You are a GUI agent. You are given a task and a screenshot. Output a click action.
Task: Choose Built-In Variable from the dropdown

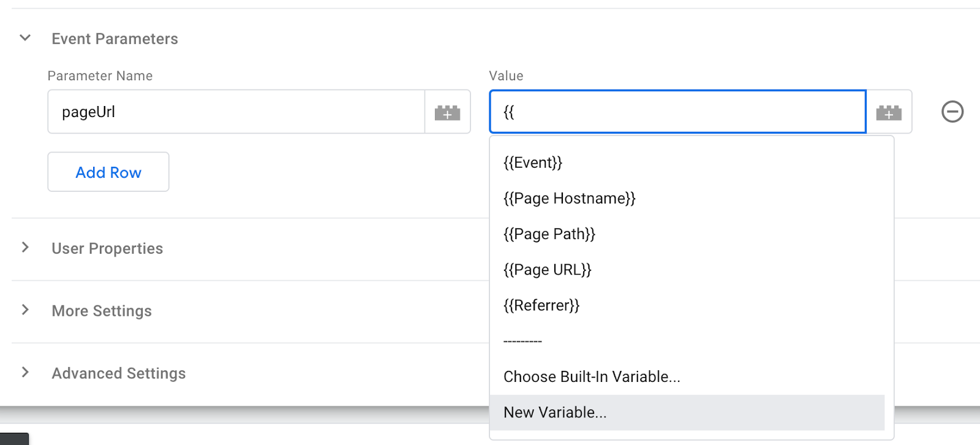click(x=592, y=376)
